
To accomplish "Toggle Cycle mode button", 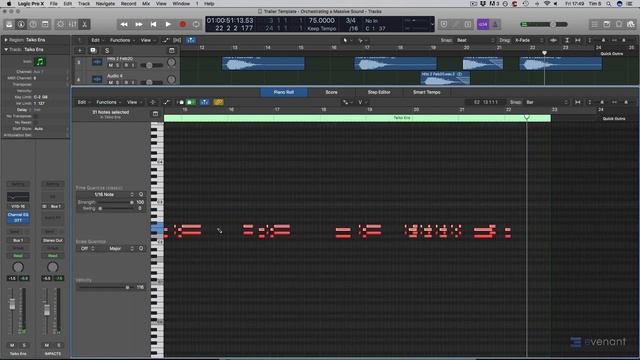I will click(x=196, y=24).
